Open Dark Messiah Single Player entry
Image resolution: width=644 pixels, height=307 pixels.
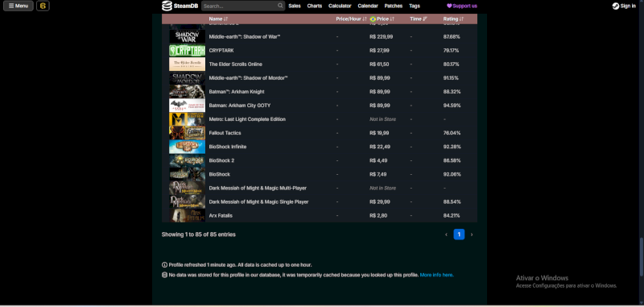click(258, 202)
